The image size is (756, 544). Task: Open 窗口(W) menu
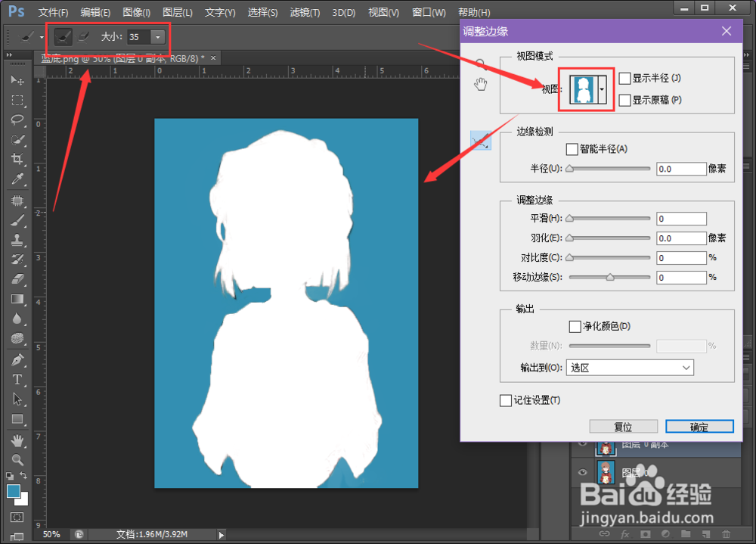(429, 12)
